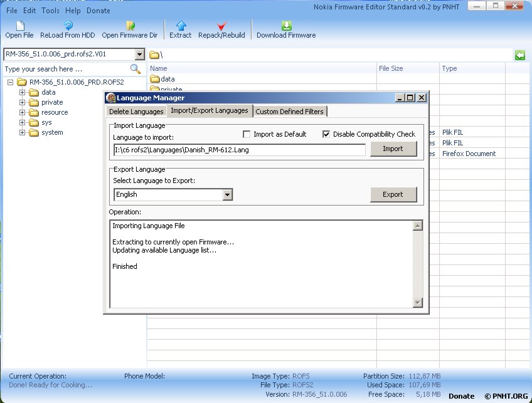Click the Type column header

pyautogui.click(x=472, y=68)
